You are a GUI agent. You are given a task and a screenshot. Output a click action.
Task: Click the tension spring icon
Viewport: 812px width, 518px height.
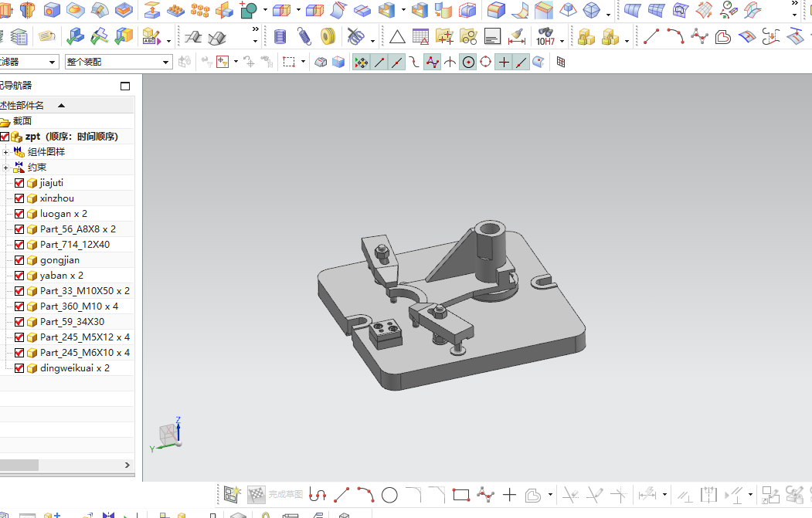tap(304, 36)
